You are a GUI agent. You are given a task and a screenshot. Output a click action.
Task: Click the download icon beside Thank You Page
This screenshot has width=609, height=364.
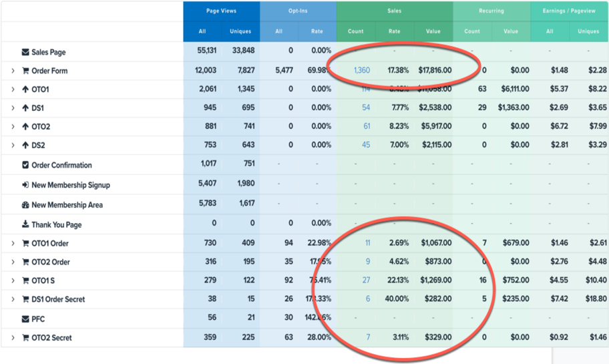[25, 225]
